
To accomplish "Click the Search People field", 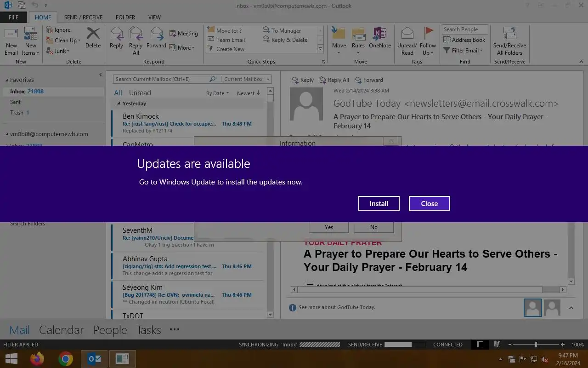I will [x=465, y=29].
